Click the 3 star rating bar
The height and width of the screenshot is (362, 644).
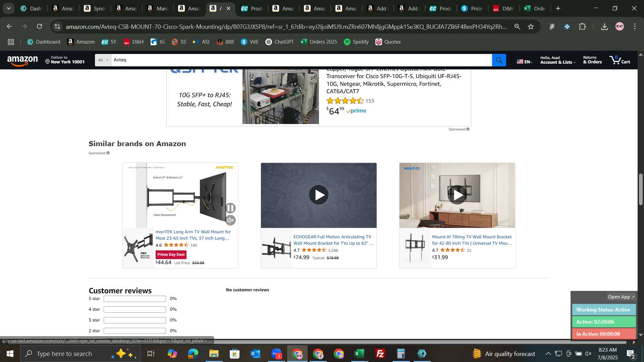pos(135,320)
